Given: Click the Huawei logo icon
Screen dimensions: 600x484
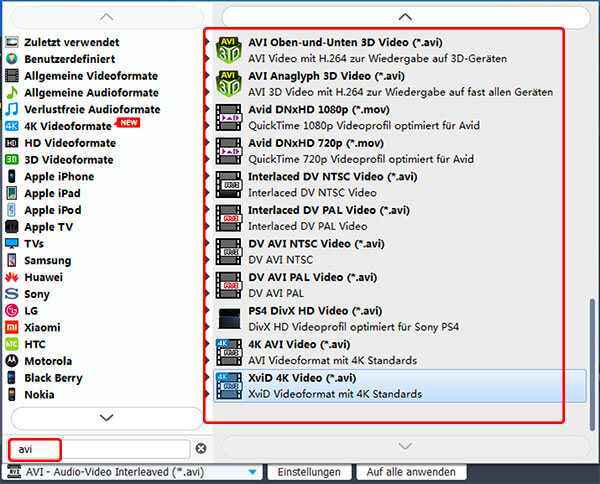Looking at the screenshot, I should click(x=12, y=277).
